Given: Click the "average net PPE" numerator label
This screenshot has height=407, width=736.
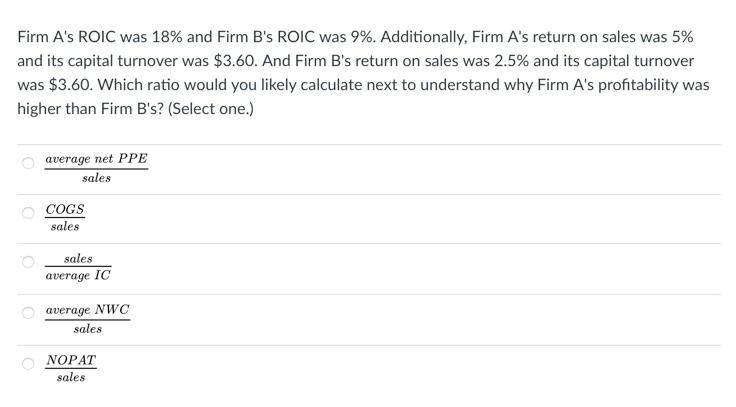Looking at the screenshot, I should click(96, 159).
